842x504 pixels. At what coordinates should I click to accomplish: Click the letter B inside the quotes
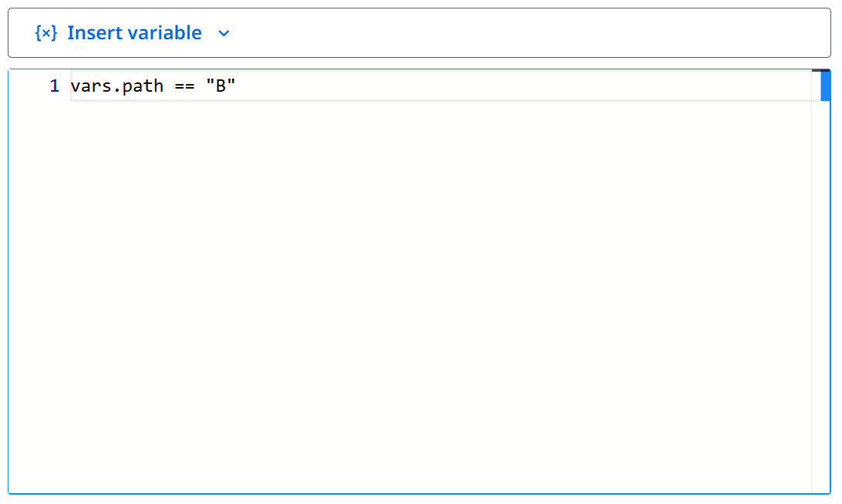coord(221,86)
